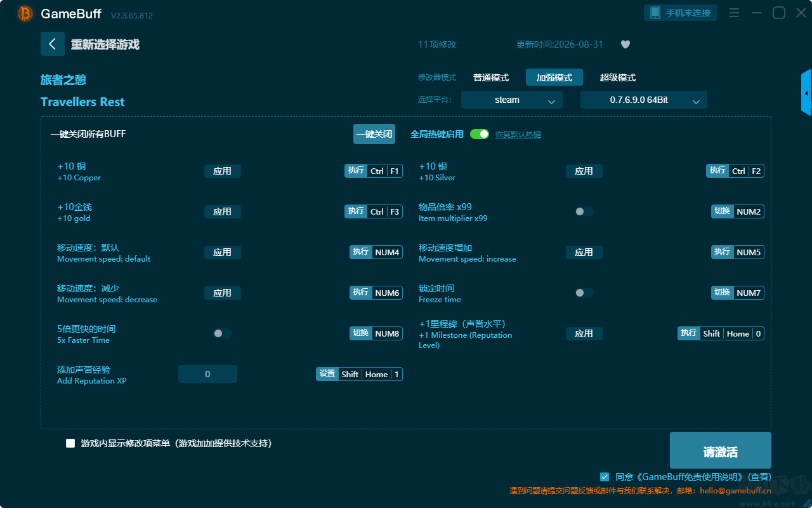Click the Ctrl F3 hotkey for +10 gold
812x508 pixels.
pos(374,211)
